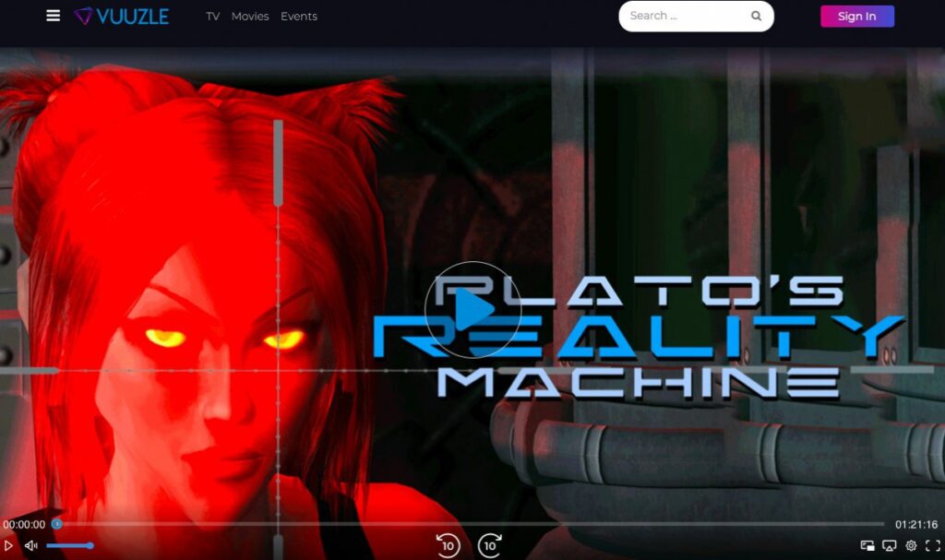Cast video via AirPlay icon

pyautogui.click(x=890, y=546)
